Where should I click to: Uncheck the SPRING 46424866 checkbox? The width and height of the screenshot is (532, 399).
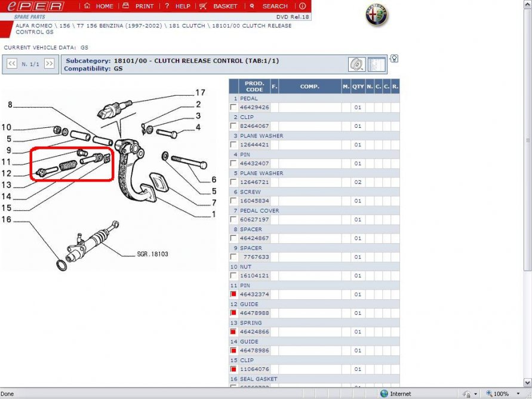[233, 332]
